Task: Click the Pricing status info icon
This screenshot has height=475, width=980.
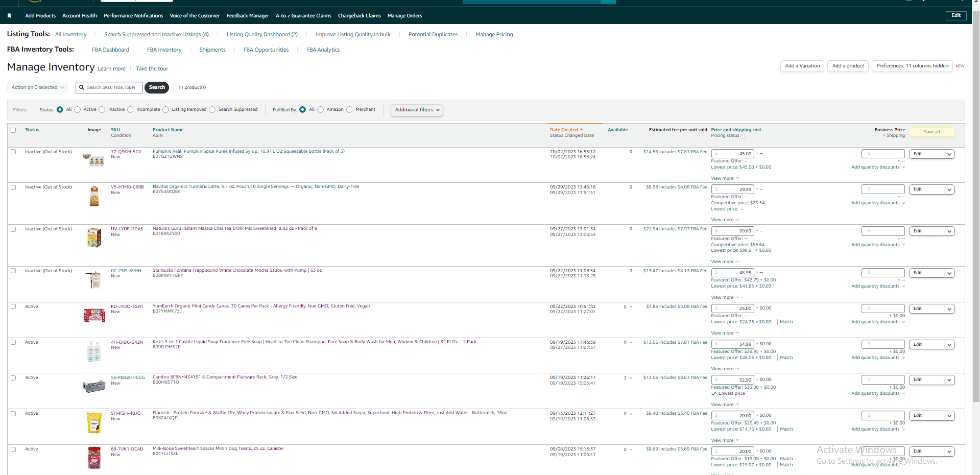Action: pos(743,136)
